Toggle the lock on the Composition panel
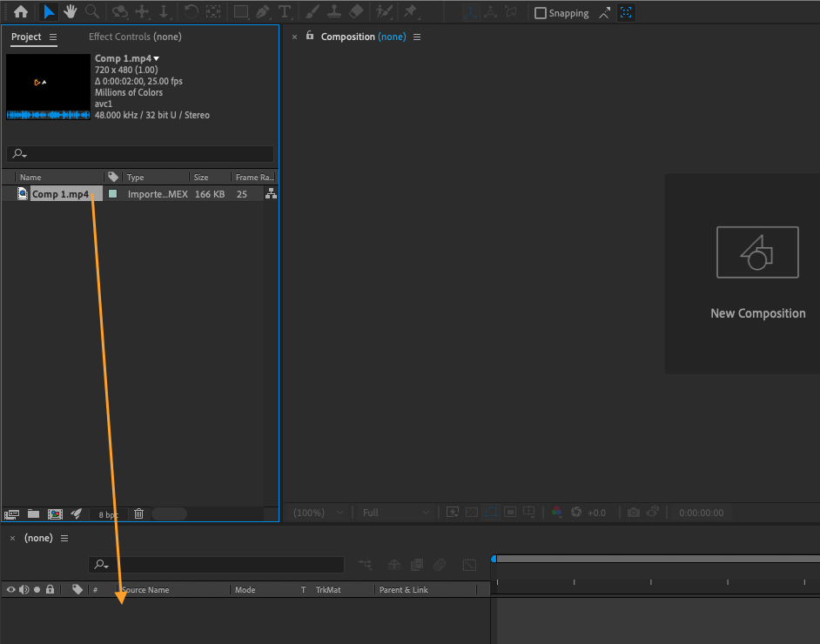Screen dimensions: 820x644 [310, 36]
